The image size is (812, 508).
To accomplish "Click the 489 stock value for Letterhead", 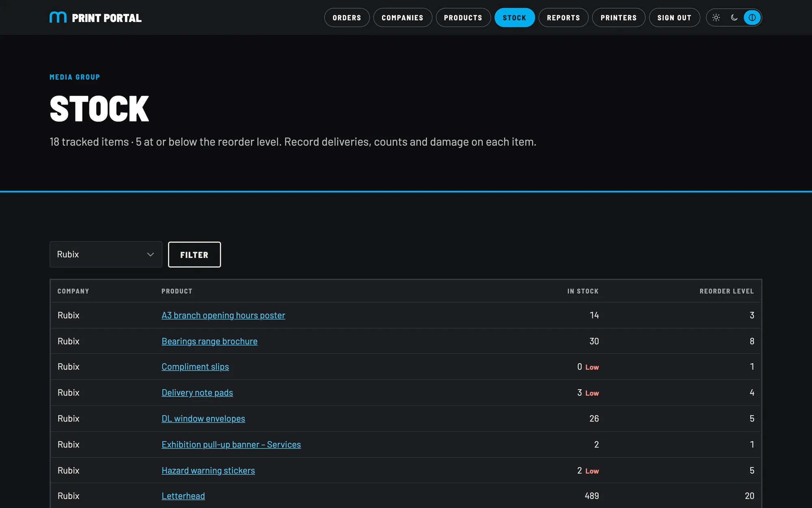I will [592, 496].
